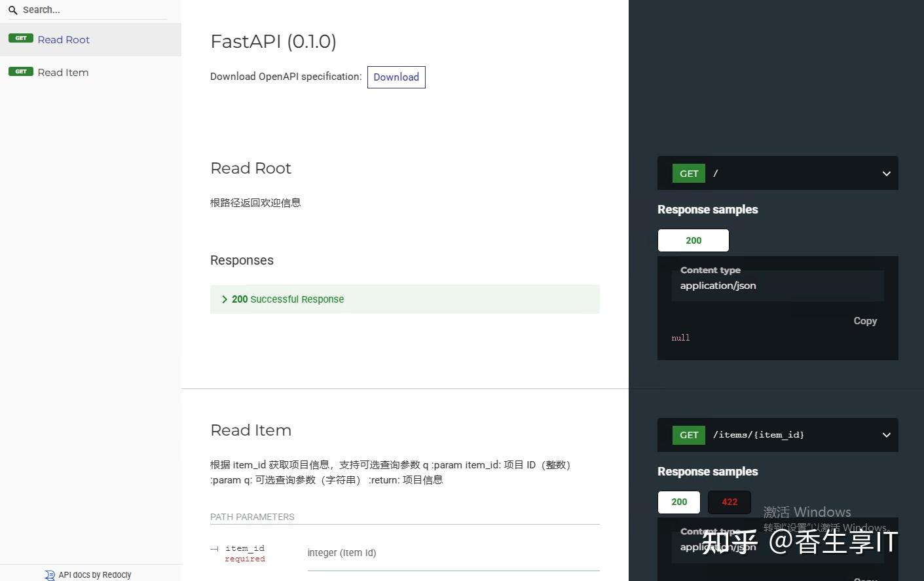Copy the null response sample
The height and width of the screenshot is (581, 924).
(x=864, y=321)
